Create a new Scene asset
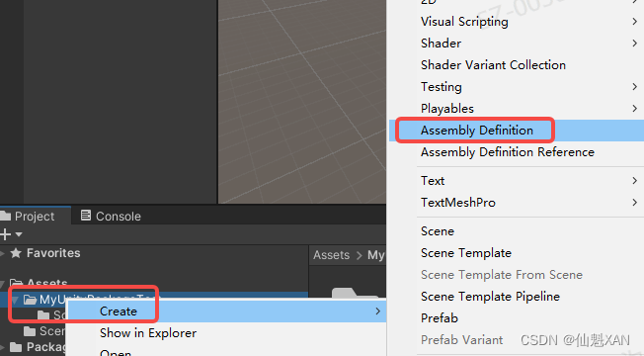This screenshot has height=356, width=644. tap(517, 231)
